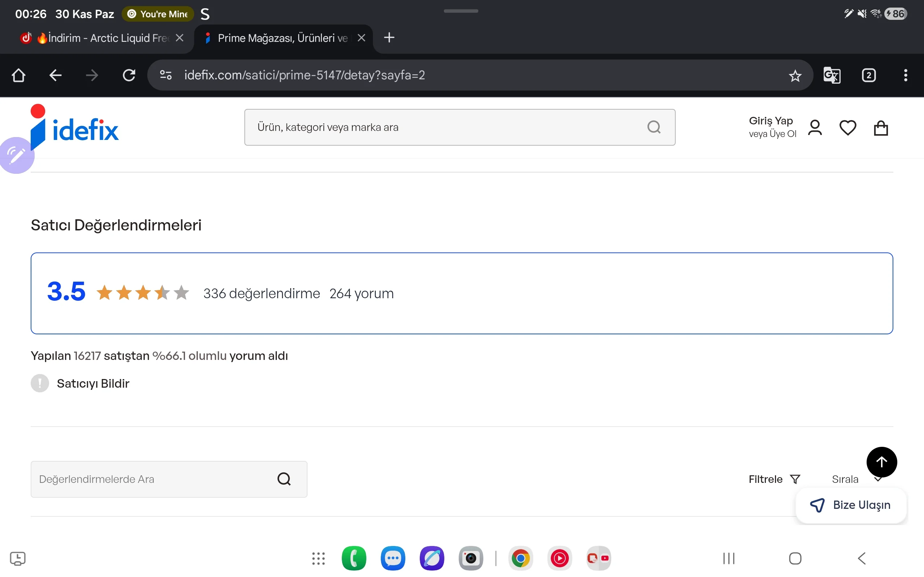Open the browser three-dot menu
This screenshot has height=577, width=924.
905,75
